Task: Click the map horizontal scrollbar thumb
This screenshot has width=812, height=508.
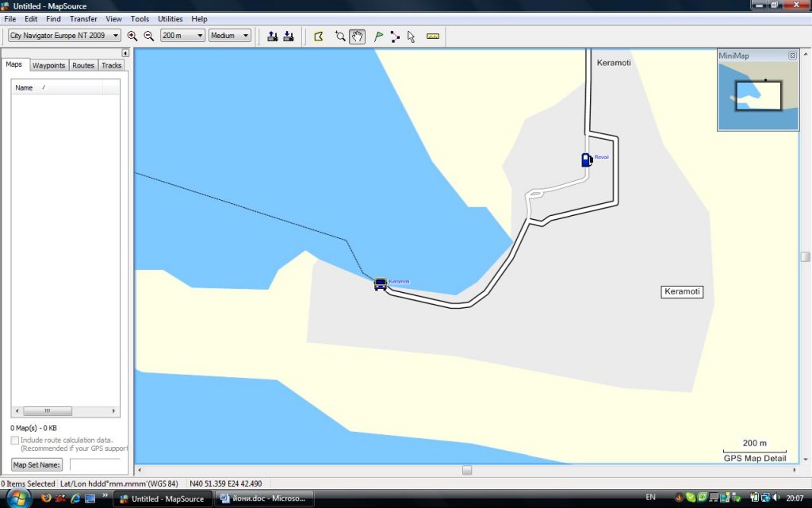Action: [x=467, y=470]
